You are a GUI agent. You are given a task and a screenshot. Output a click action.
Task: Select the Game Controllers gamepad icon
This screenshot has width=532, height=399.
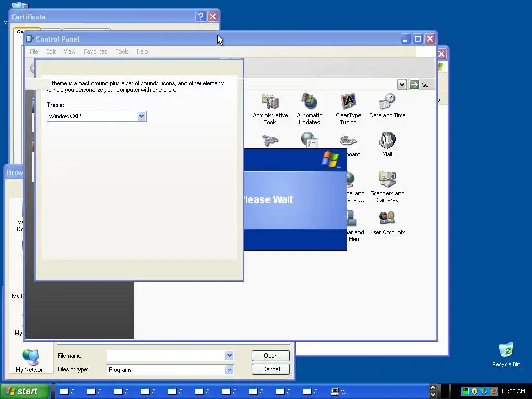coord(270,140)
